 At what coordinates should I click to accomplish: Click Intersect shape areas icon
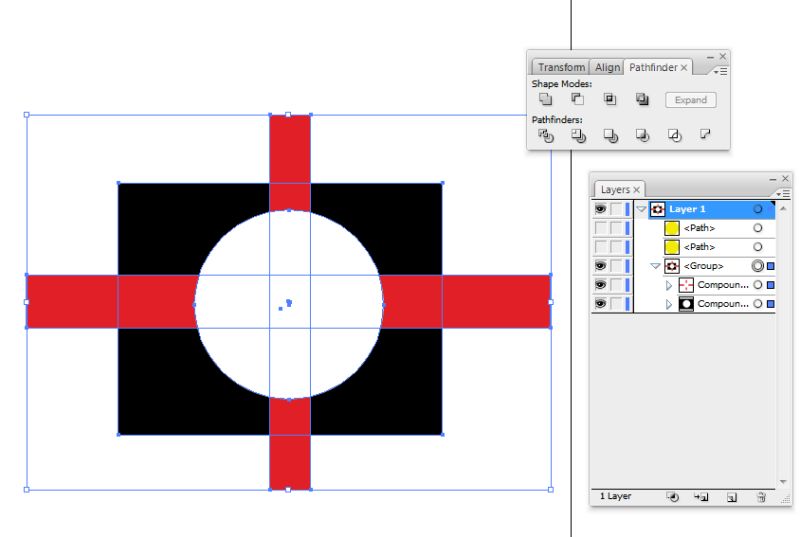point(610,99)
